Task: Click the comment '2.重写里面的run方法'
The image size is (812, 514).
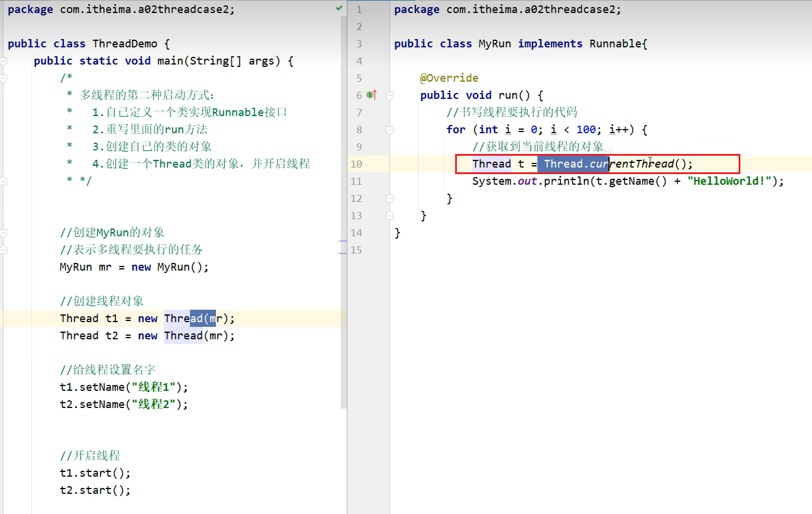Action: (x=150, y=130)
